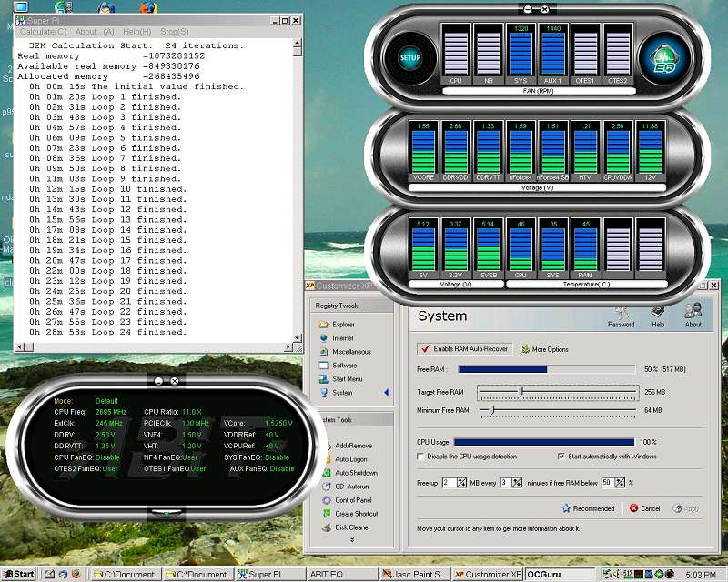The image size is (728, 582).
Task: Open Stop menu in Super PI
Action: coord(175,32)
